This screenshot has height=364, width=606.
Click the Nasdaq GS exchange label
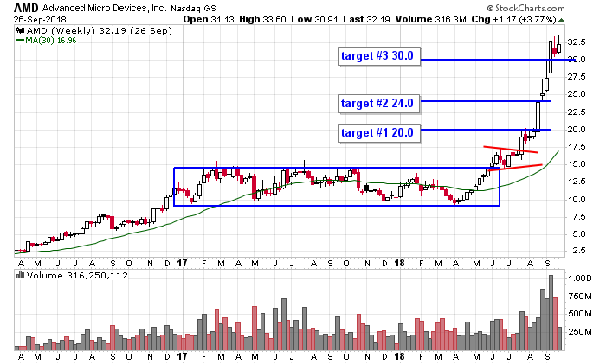[193, 8]
